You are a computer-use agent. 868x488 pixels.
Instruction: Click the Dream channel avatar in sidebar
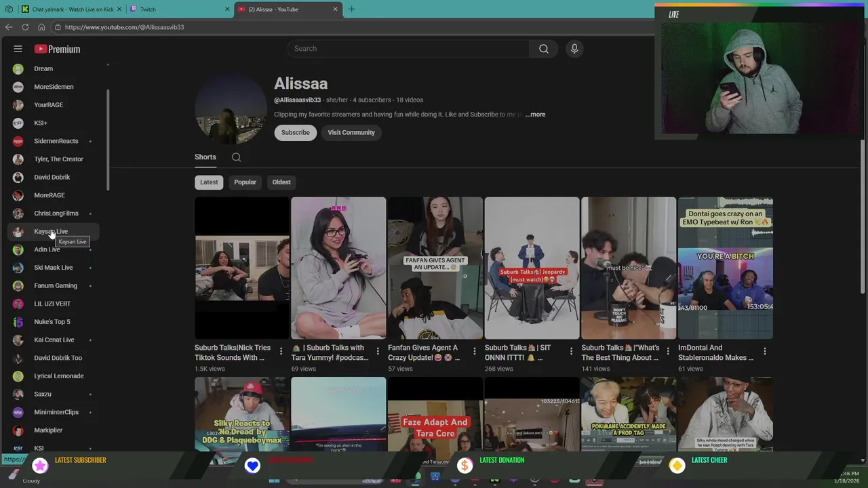18,68
